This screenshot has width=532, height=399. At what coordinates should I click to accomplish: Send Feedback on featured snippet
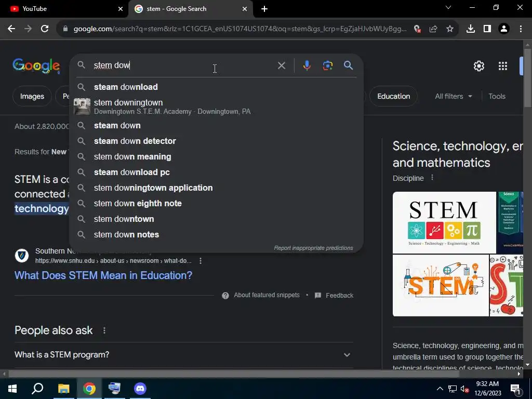pyautogui.click(x=334, y=296)
